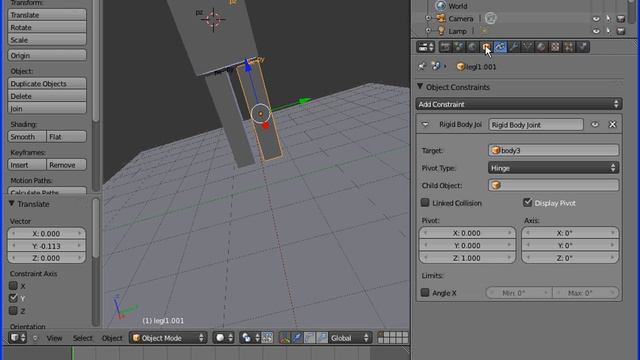Check Constraint Axis Z checkbox
The width and height of the screenshot is (640, 360).
[13, 311]
